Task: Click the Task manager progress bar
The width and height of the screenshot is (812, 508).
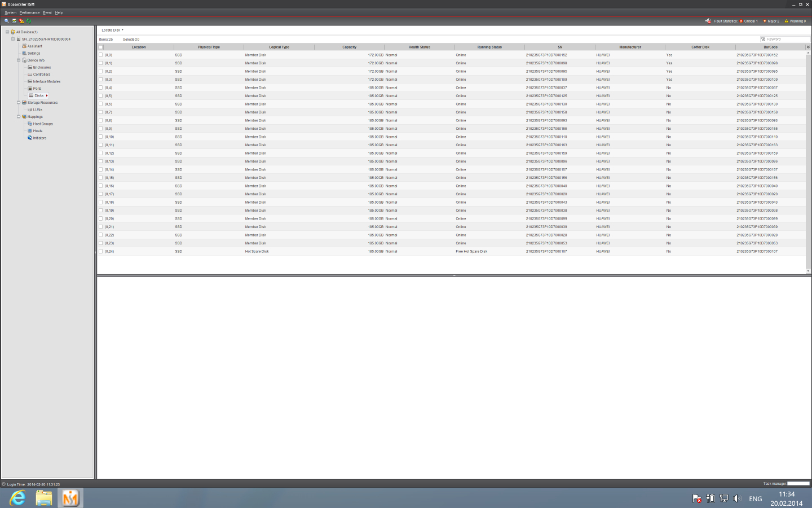Action: click(x=798, y=484)
